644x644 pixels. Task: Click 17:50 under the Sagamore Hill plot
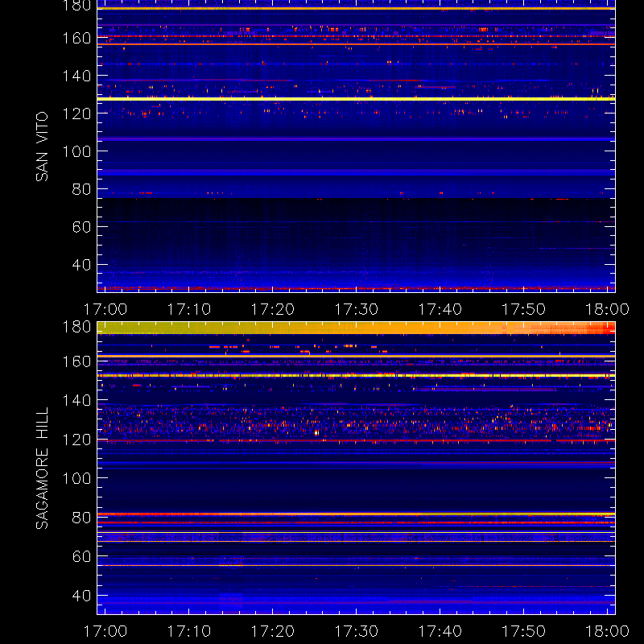524,631
